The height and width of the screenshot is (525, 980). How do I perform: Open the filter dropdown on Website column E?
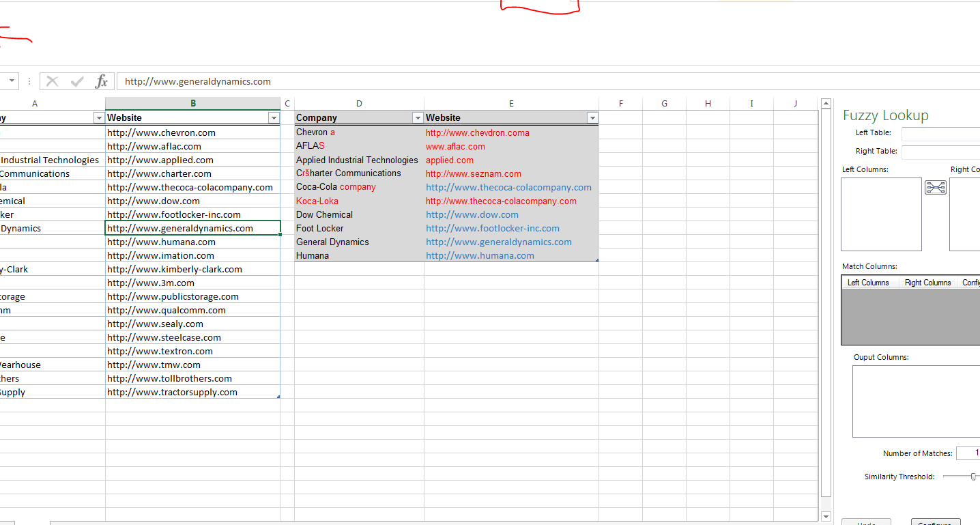[592, 117]
